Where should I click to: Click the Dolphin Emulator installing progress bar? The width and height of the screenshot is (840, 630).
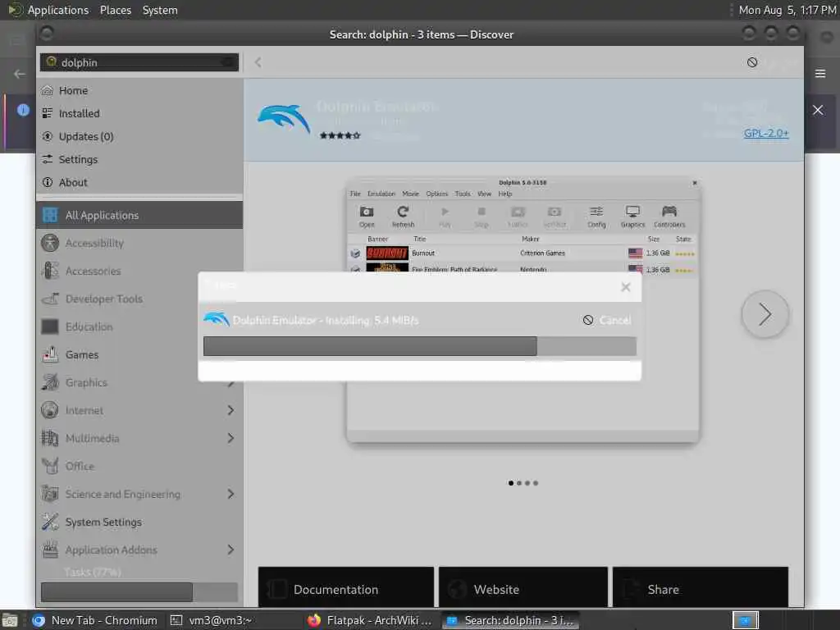pyautogui.click(x=420, y=347)
